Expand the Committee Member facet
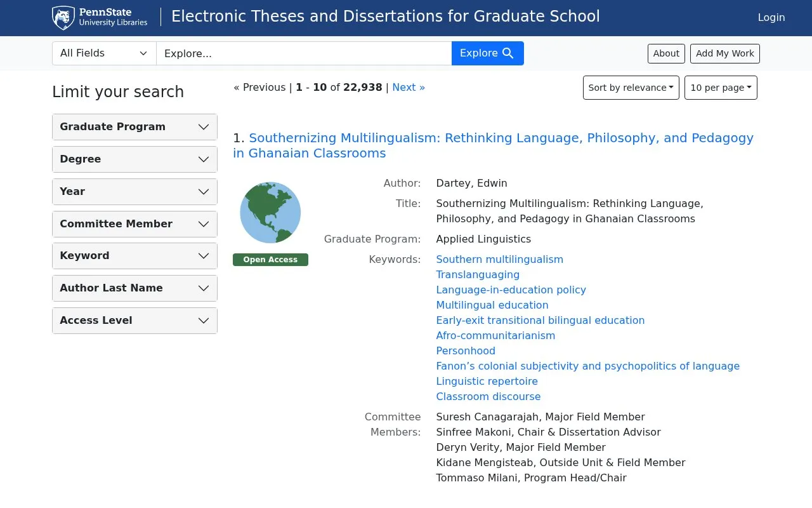The height and width of the screenshot is (508, 812). pyautogui.click(x=134, y=224)
